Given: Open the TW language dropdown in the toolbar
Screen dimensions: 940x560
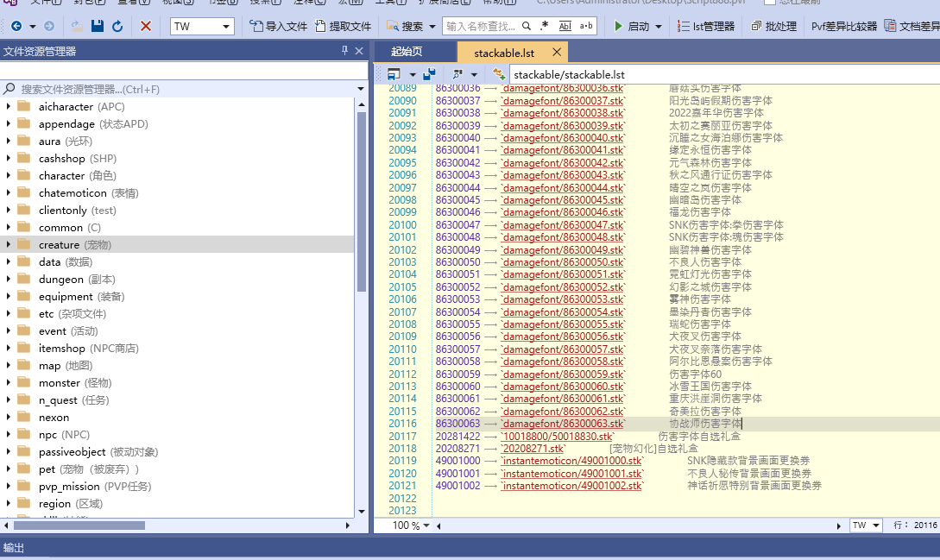Looking at the screenshot, I should 200,25.
